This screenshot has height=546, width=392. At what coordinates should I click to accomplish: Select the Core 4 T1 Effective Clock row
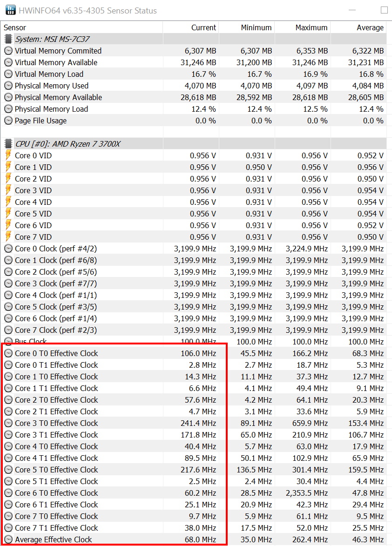click(x=194, y=458)
